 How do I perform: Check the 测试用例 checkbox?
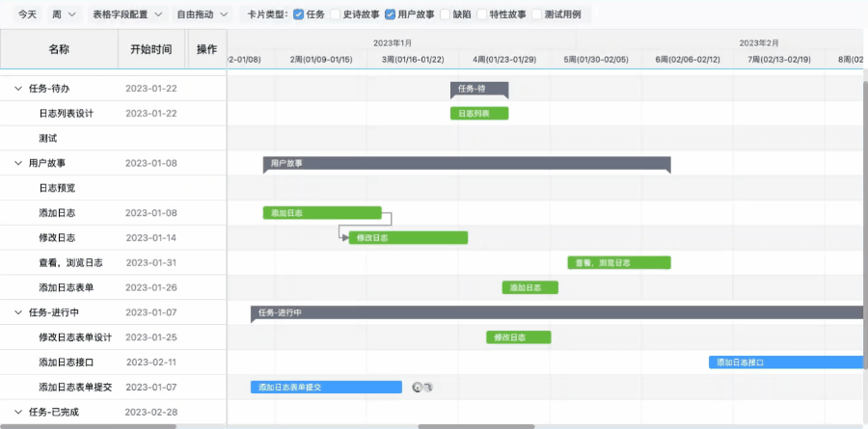point(537,14)
